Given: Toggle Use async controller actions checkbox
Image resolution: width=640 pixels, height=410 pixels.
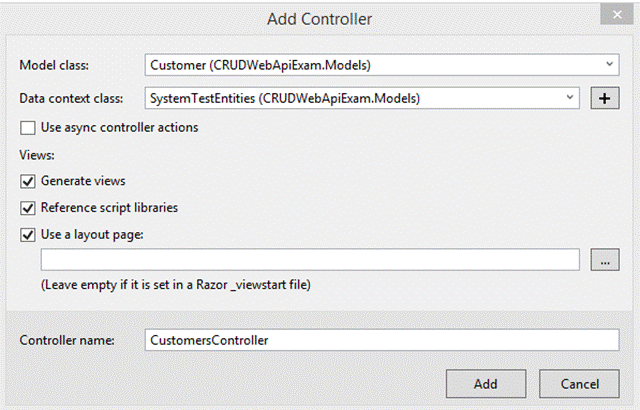Looking at the screenshot, I should click(28, 128).
